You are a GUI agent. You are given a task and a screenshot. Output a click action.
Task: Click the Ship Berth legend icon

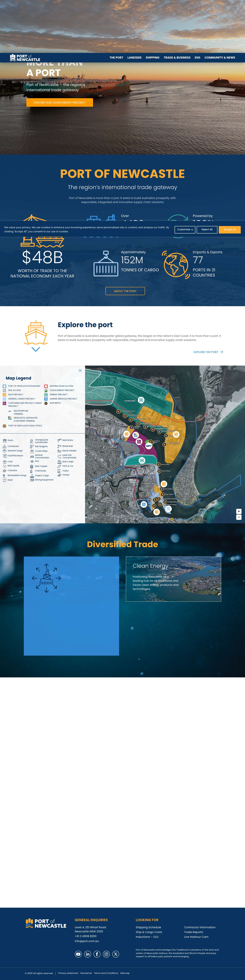tap(46, 403)
